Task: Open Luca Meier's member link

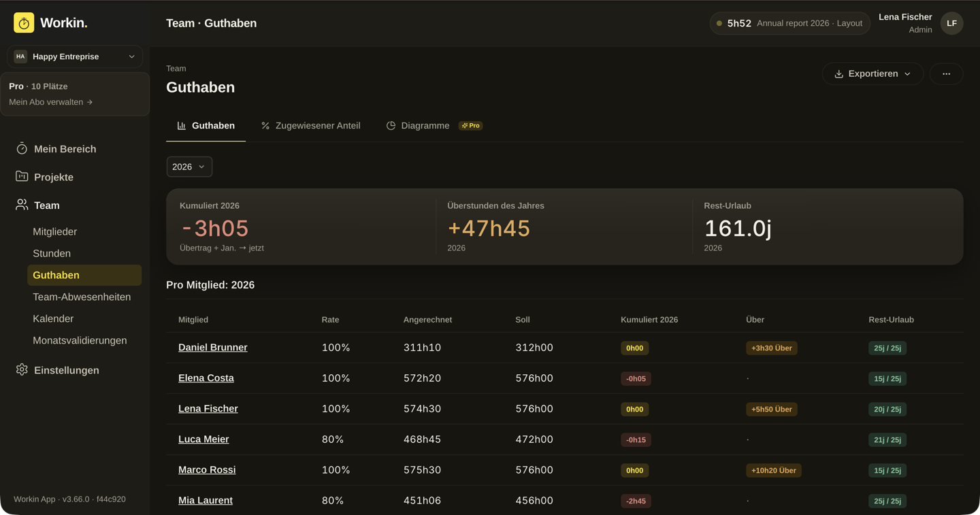Action: click(x=203, y=439)
